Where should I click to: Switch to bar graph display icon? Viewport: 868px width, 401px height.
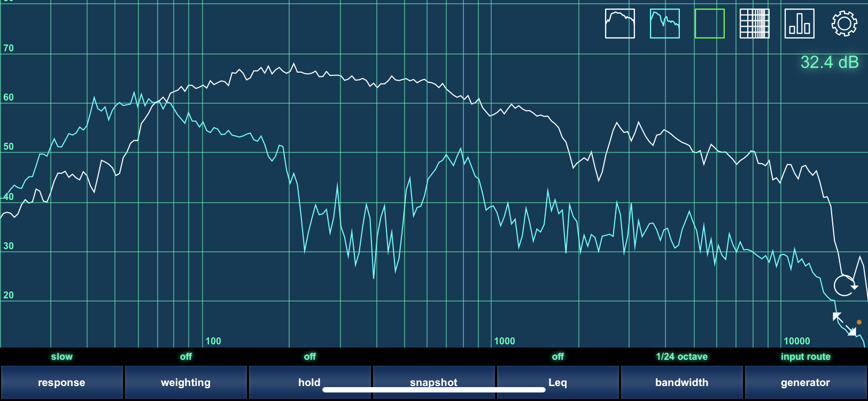tap(799, 24)
